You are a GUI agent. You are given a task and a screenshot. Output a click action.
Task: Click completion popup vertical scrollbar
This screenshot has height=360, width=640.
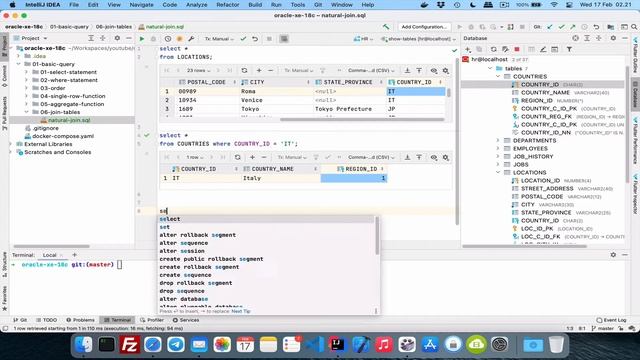pyautogui.click(x=377, y=236)
